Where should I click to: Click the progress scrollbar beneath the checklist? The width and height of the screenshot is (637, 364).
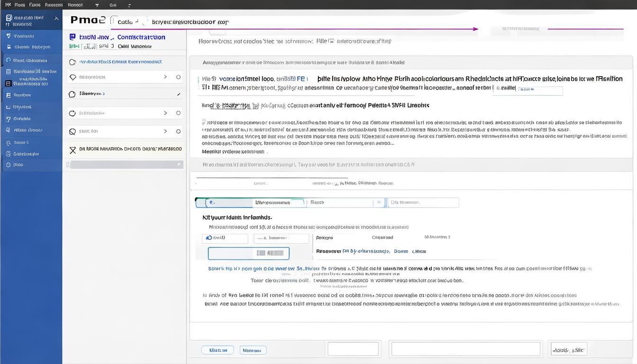point(125,164)
